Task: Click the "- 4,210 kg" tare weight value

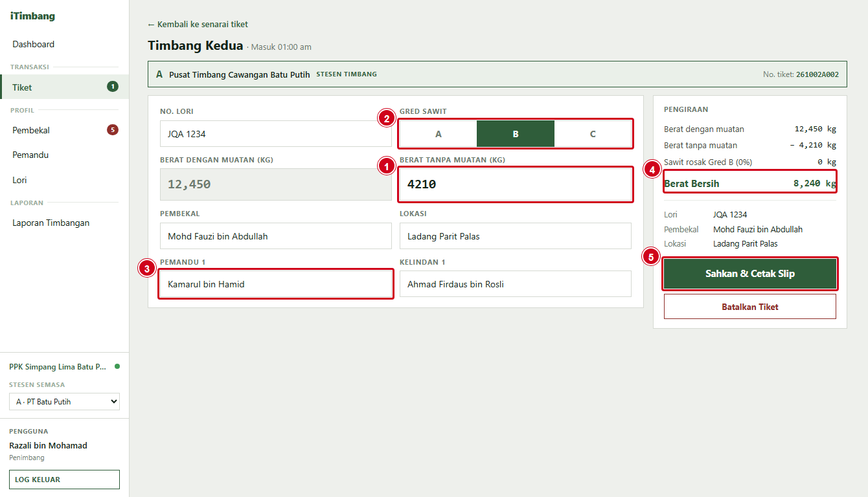Action: click(x=813, y=146)
